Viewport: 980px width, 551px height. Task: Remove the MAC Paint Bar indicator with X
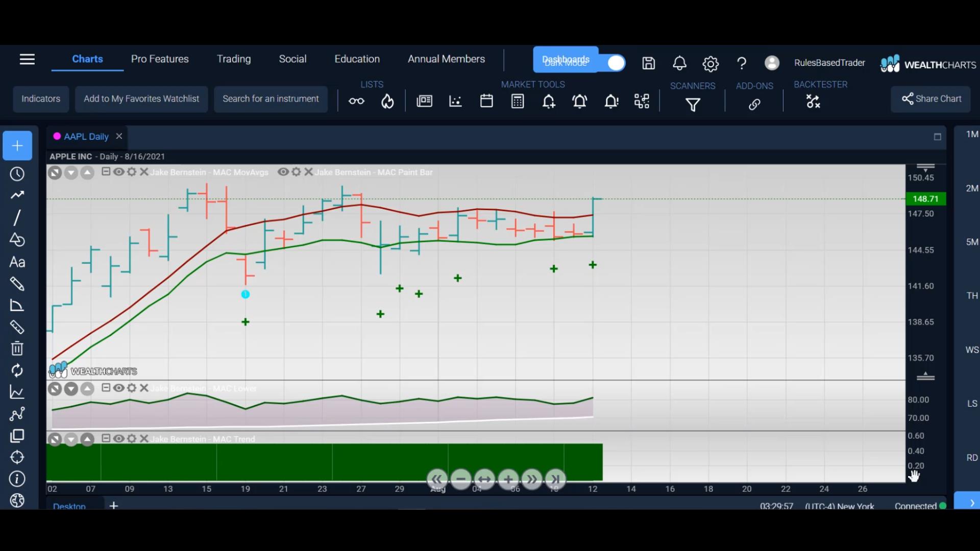pyautogui.click(x=308, y=172)
